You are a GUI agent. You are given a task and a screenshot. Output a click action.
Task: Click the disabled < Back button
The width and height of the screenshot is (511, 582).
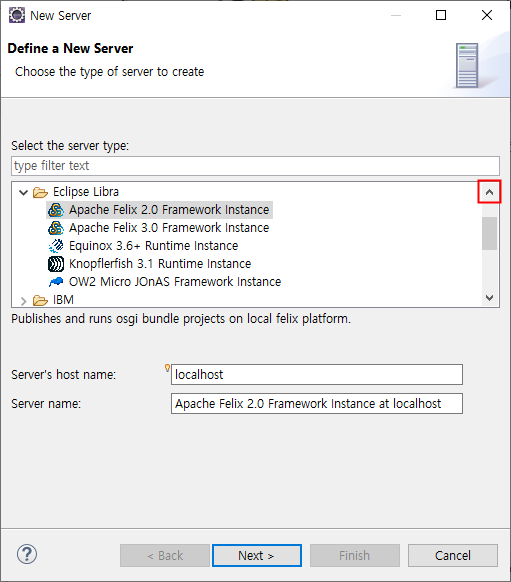(x=165, y=556)
